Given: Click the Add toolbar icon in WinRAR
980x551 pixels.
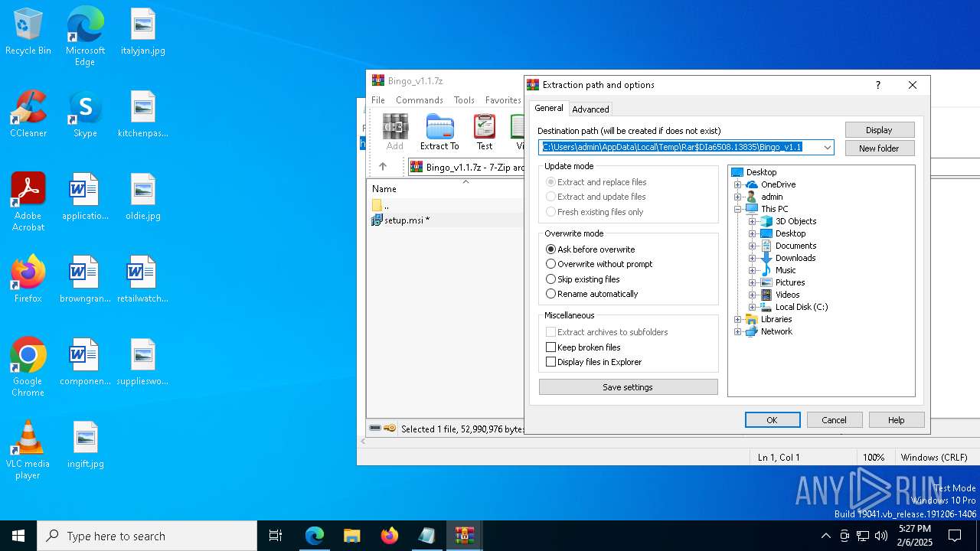Looking at the screenshot, I should coord(395,132).
